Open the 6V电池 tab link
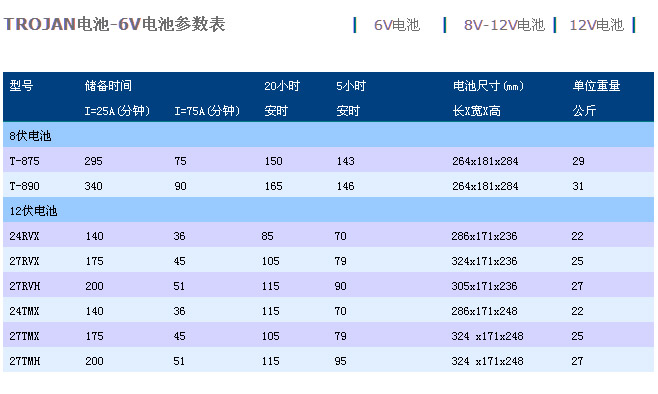 (397, 25)
